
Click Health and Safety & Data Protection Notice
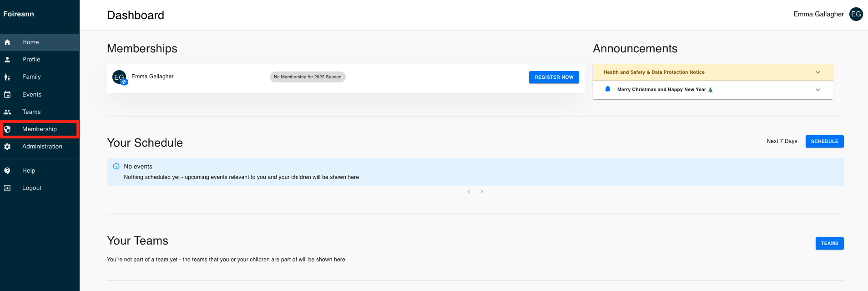pos(654,72)
